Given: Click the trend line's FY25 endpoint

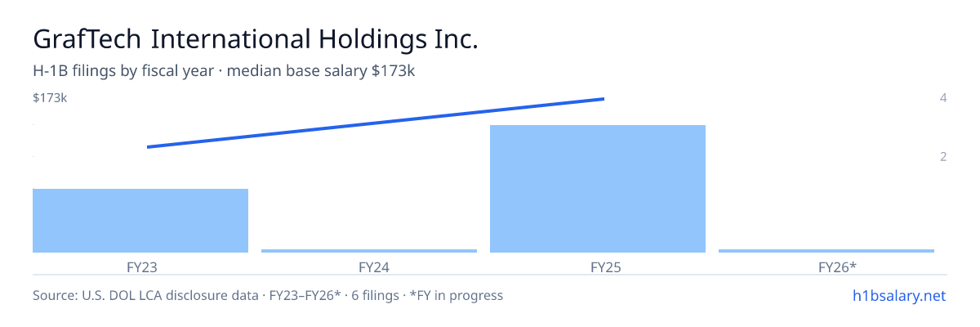Looking at the screenshot, I should pyautogui.click(x=603, y=99).
